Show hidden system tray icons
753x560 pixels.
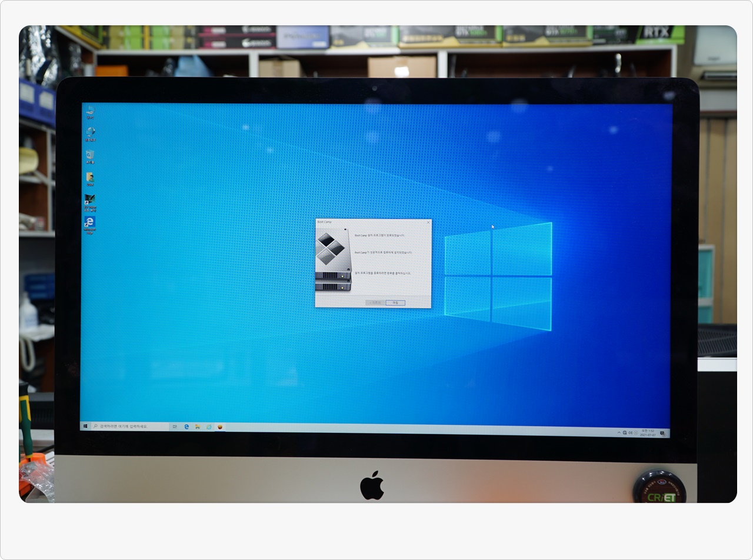pos(619,432)
